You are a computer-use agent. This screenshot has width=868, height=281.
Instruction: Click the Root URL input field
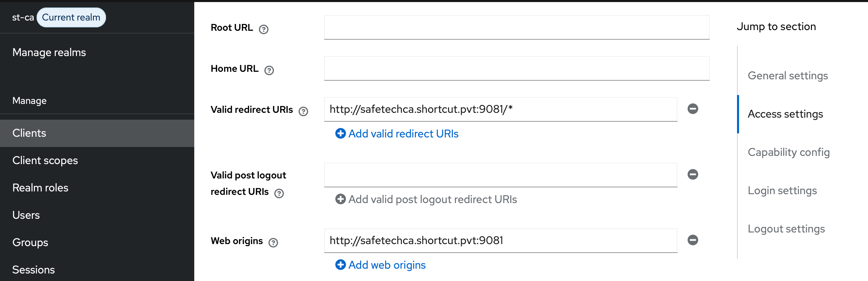(x=517, y=27)
